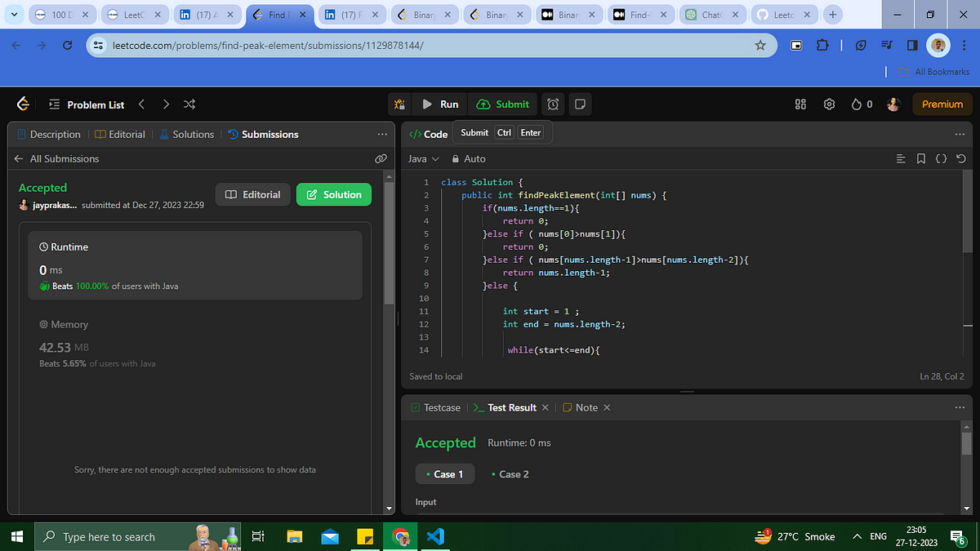Screen dimensions: 980x551
Task: Open tab search dropdown in Chrome
Action: [13, 15]
